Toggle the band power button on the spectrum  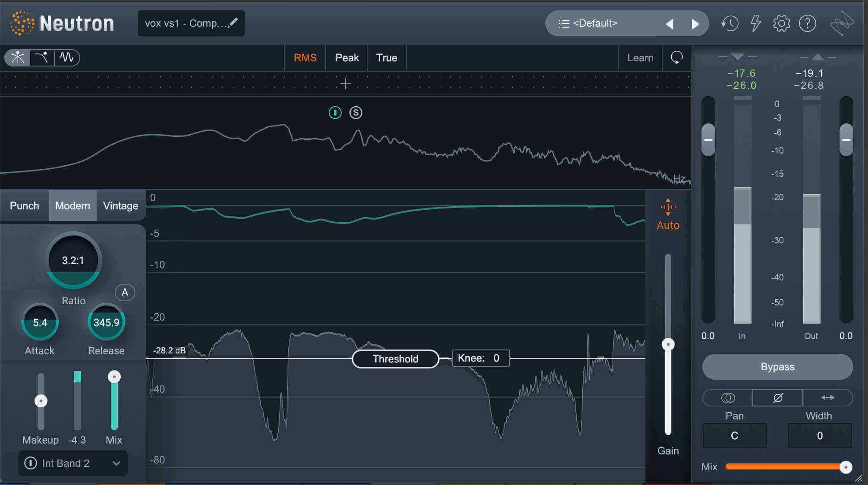coord(335,113)
